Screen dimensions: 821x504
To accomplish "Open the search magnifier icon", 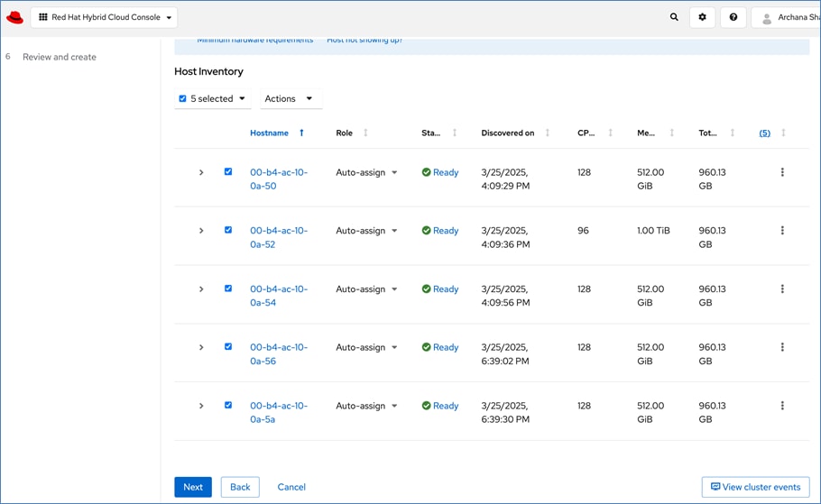I will 674,17.
